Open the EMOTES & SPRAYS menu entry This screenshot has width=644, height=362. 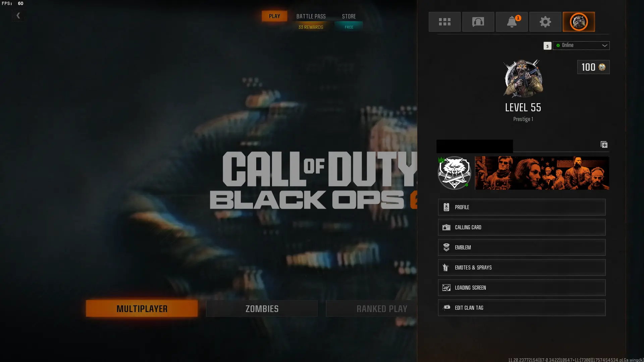click(x=522, y=267)
